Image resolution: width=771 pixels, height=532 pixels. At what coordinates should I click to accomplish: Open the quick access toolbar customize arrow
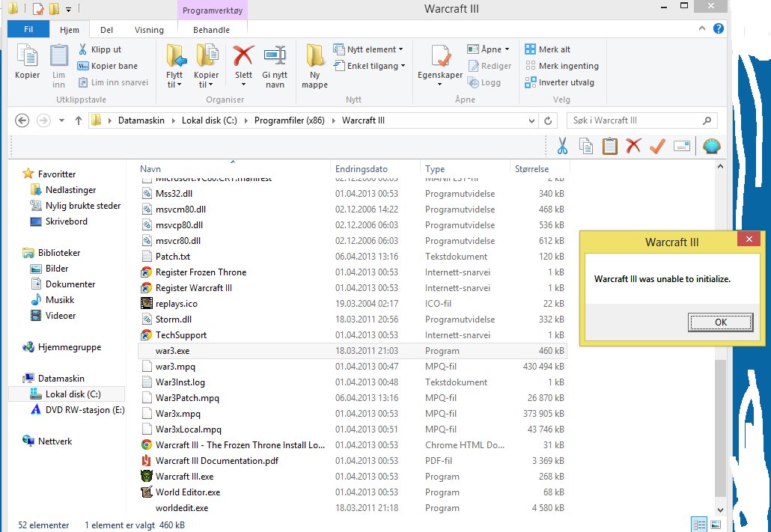[x=68, y=9]
